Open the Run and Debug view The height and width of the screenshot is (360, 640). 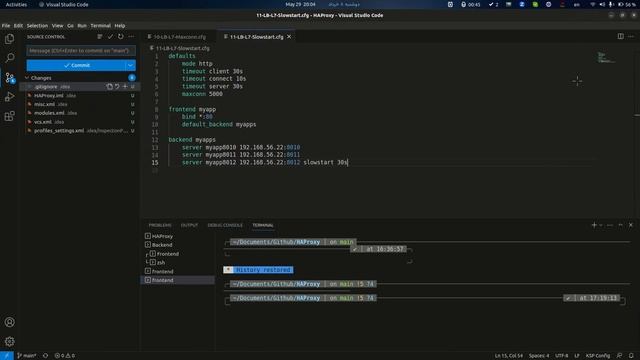(9, 97)
